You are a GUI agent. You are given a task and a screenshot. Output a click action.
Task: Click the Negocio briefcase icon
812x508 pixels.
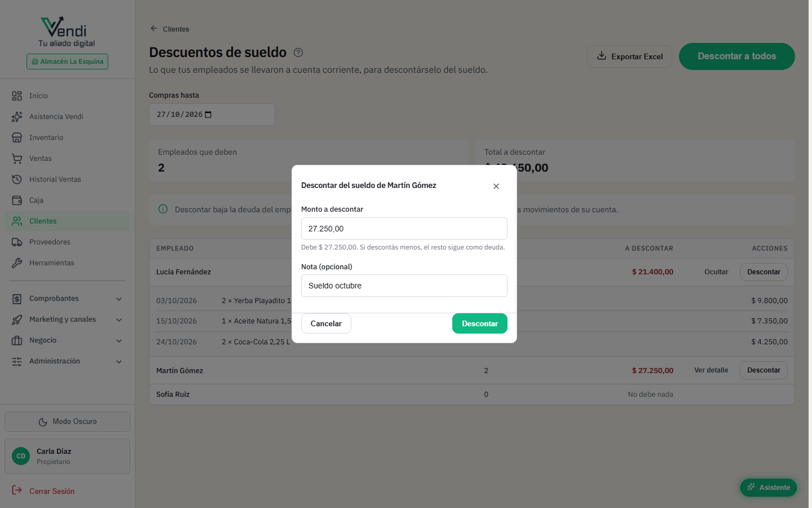point(17,340)
